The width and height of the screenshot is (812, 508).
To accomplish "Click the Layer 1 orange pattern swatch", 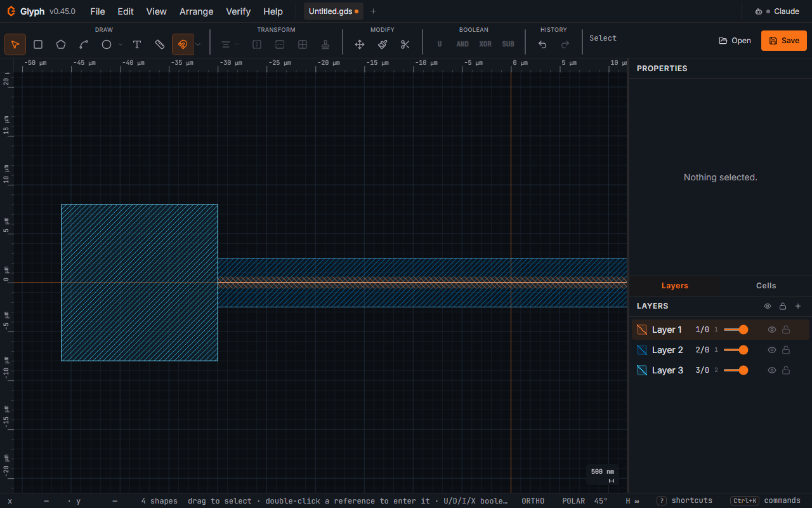I will [642, 330].
